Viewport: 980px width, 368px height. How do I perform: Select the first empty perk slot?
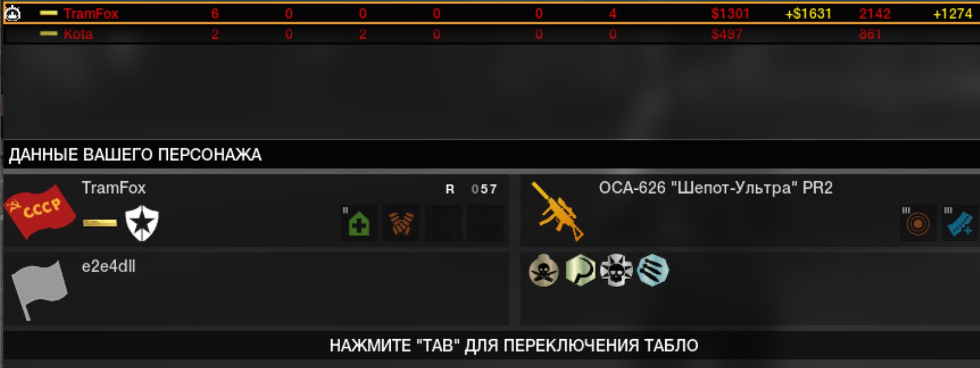pos(443,223)
